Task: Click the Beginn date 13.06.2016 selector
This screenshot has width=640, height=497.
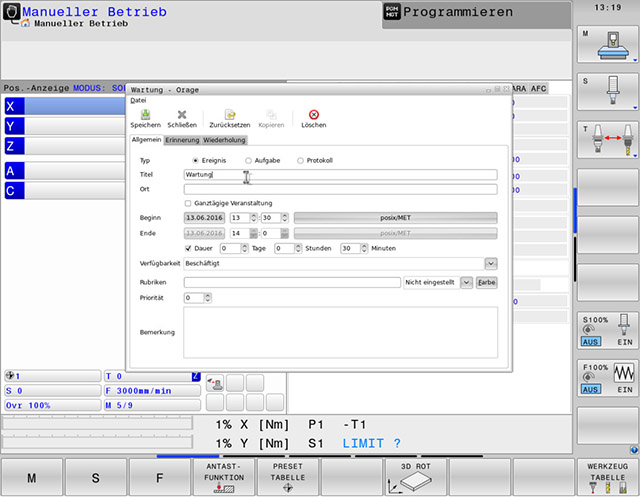Action: pyautogui.click(x=204, y=217)
